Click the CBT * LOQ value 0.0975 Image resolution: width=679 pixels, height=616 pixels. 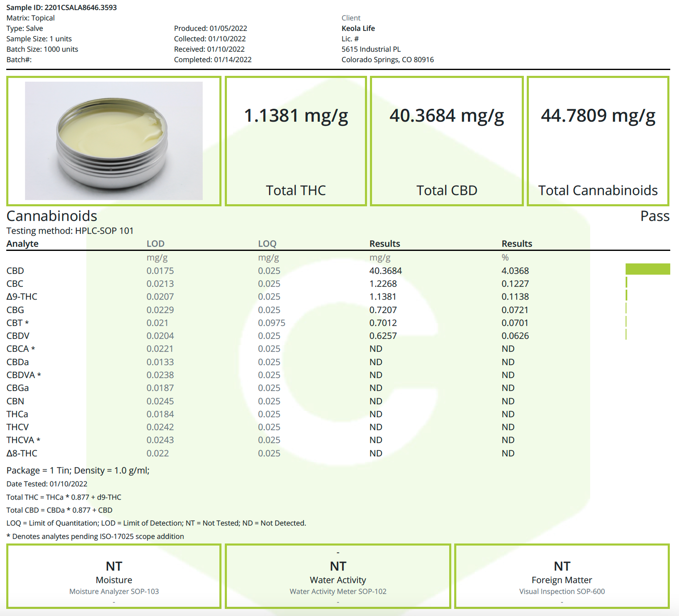[x=272, y=323]
